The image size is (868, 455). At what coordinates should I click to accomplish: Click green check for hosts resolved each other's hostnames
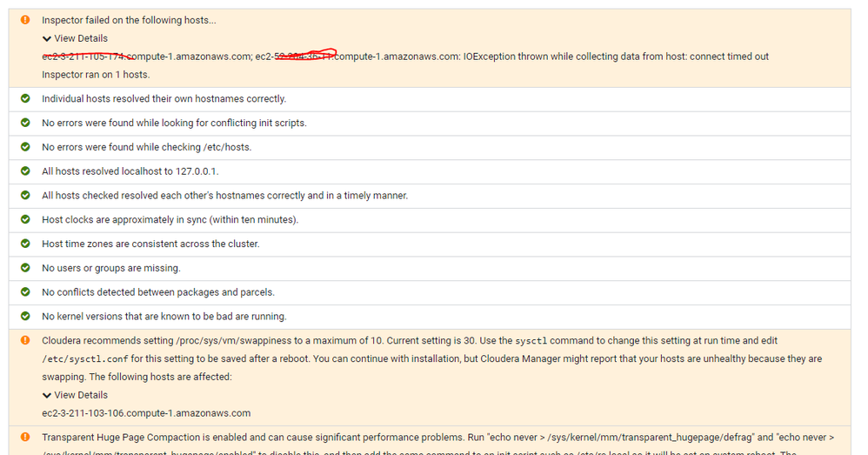coord(25,196)
